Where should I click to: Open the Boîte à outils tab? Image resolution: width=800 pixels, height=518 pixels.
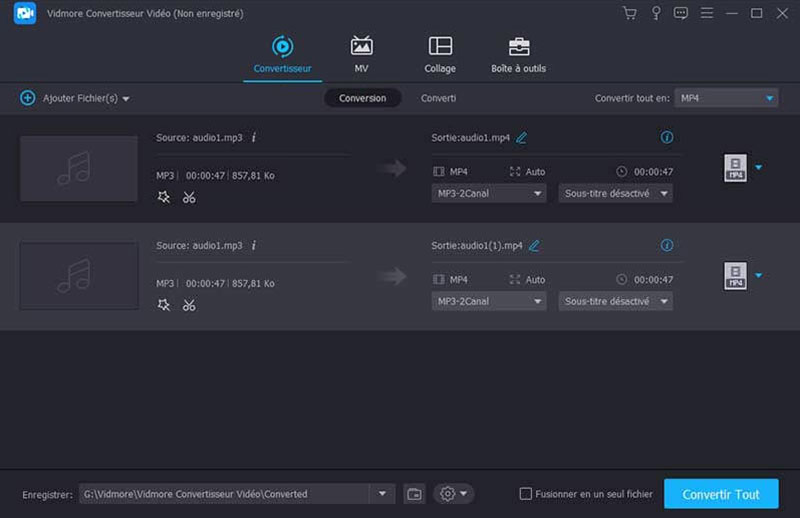[518, 55]
